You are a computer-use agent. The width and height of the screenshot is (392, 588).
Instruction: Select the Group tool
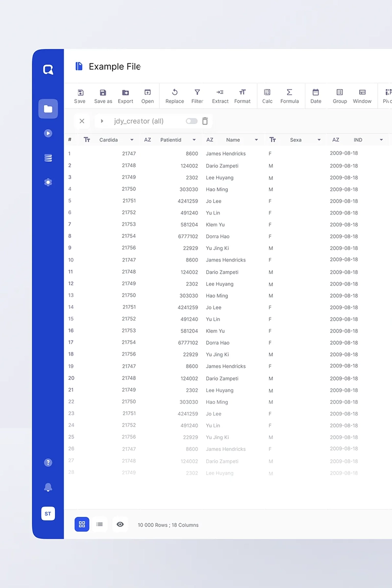click(340, 96)
